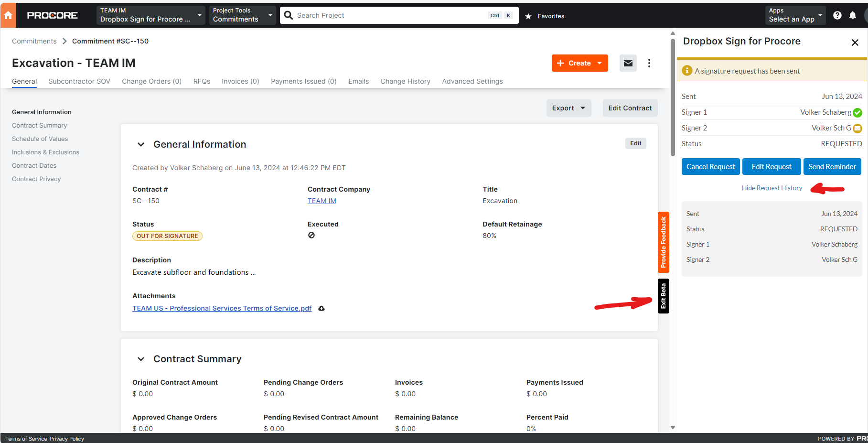Collapse the Contract Summary section

point(141,359)
